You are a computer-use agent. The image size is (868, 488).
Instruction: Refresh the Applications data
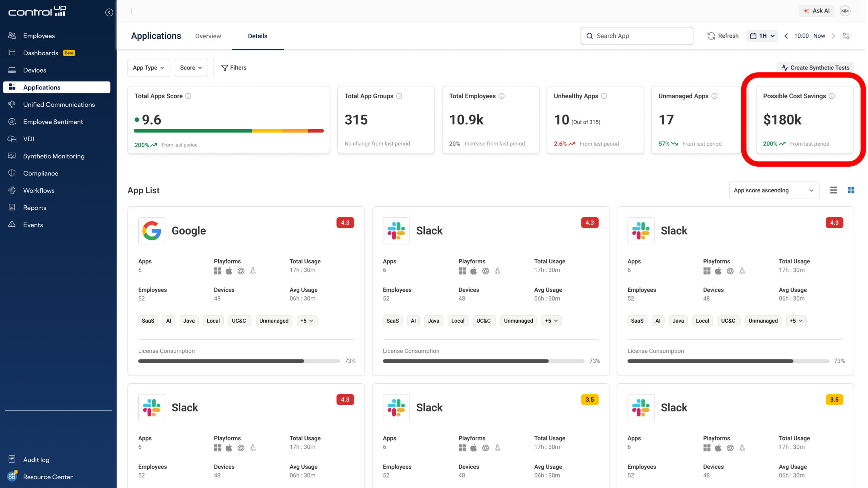(x=723, y=36)
